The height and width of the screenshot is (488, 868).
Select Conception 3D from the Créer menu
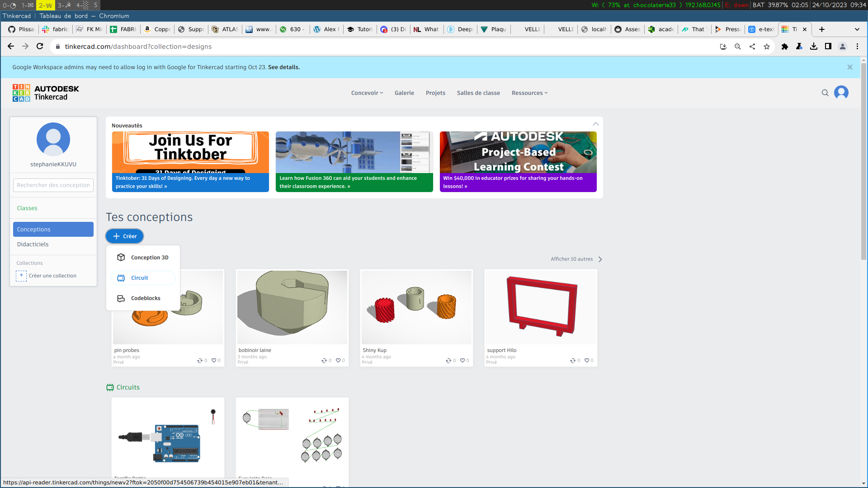click(x=143, y=258)
